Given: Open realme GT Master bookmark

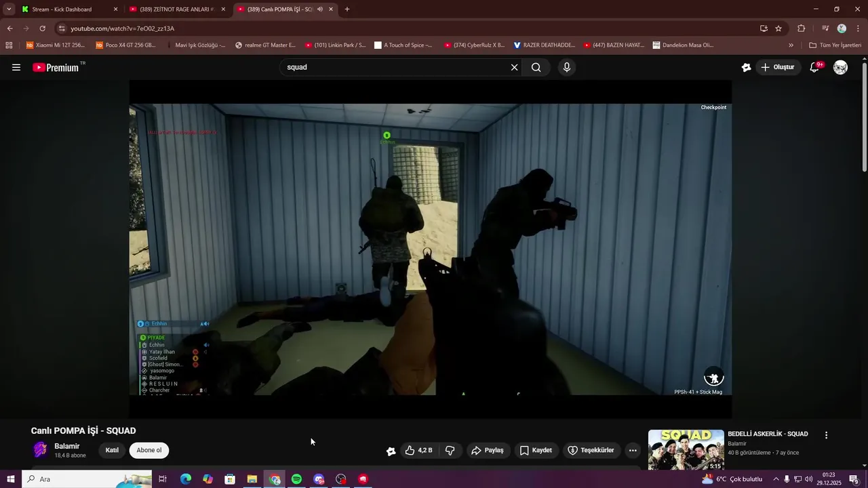Looking at the screenshot, I should (x=265, y=45).
